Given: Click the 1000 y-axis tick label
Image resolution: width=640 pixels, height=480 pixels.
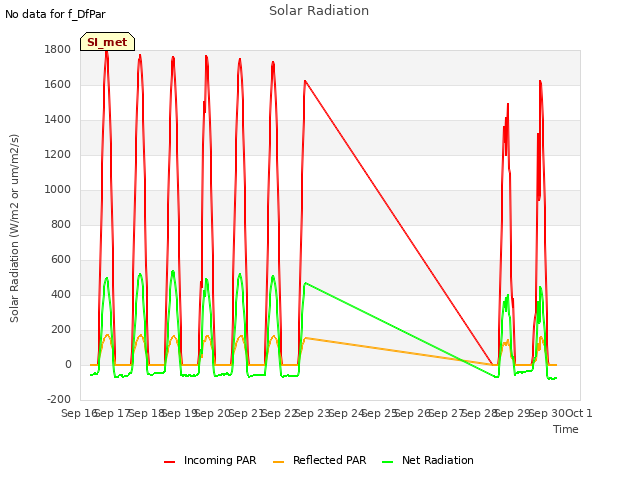Looking at the screenshot, I should pyautogui.click(x=58, y=190).
